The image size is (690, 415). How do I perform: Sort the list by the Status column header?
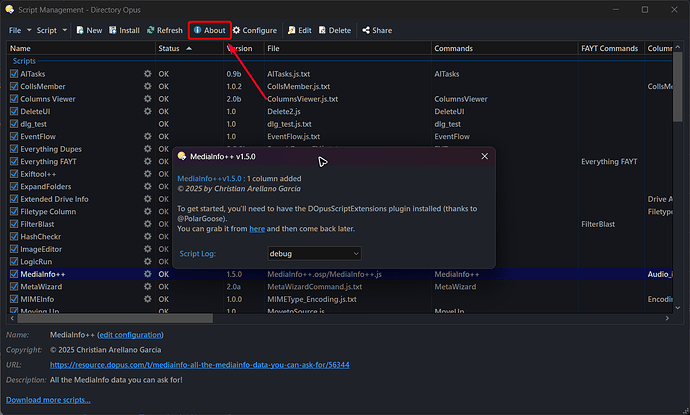click(170, 48)
